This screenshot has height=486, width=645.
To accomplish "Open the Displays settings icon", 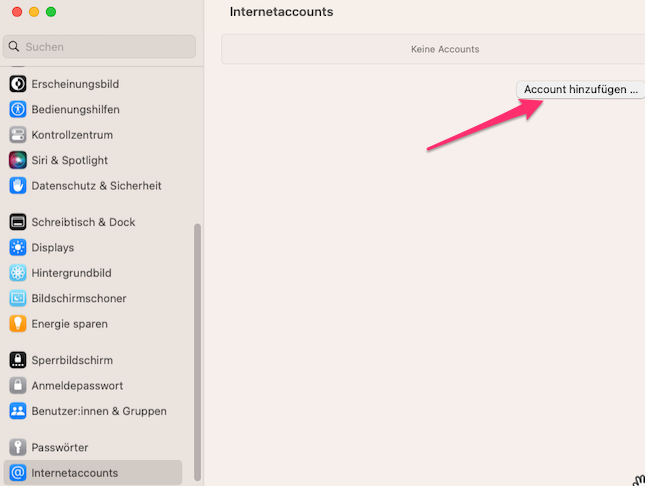I will (x=17, y=247).
